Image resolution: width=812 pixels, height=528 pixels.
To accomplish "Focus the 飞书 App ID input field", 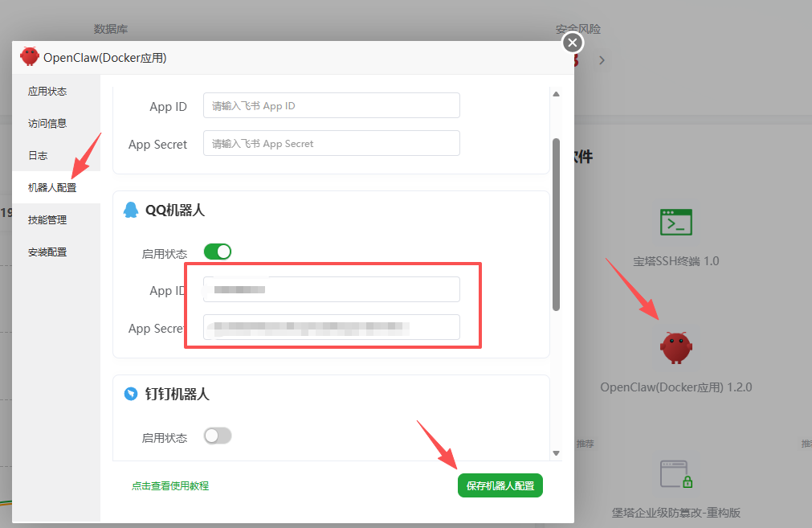I will (x=332, y=106).
